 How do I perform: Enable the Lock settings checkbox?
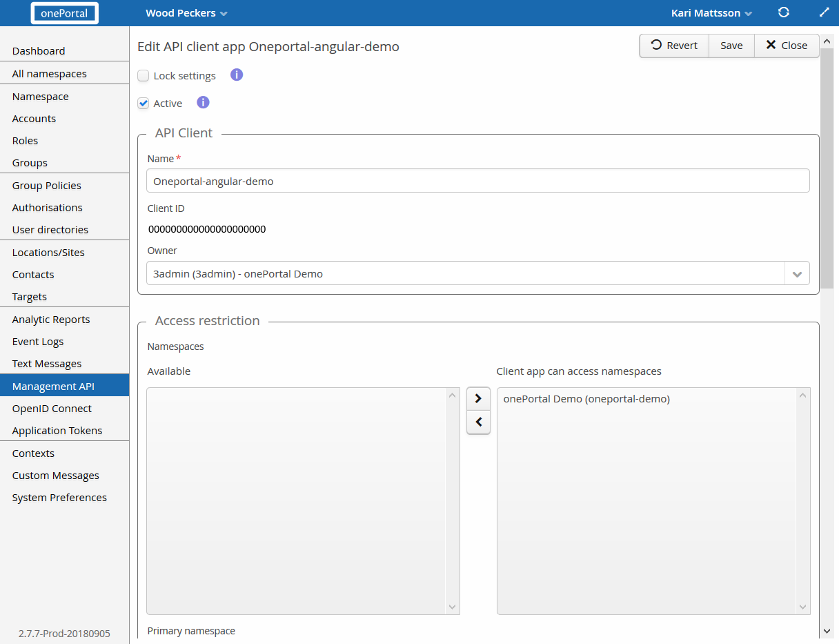[144, 76]
